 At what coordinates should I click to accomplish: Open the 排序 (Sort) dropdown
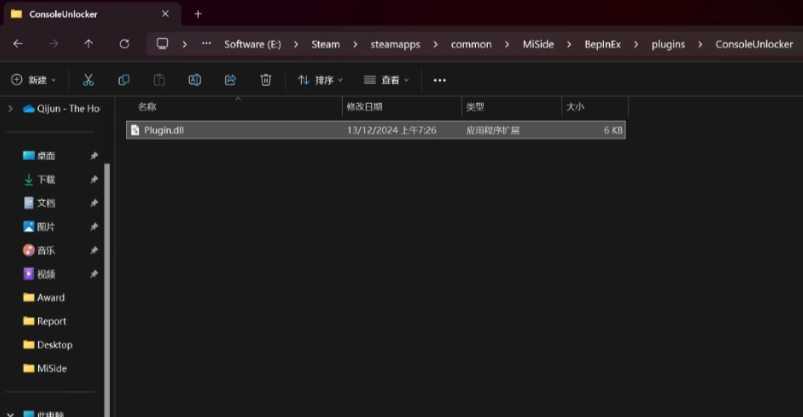coord(320,80)
